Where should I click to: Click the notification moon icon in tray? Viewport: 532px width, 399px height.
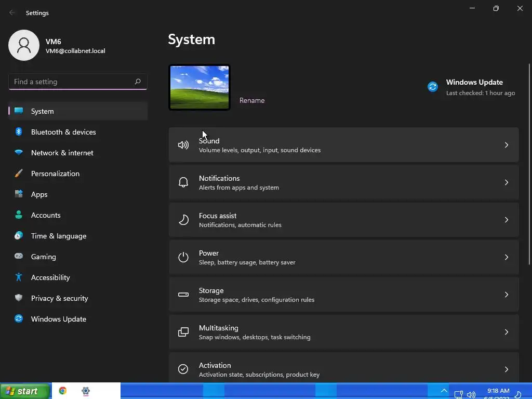(518, 394)
